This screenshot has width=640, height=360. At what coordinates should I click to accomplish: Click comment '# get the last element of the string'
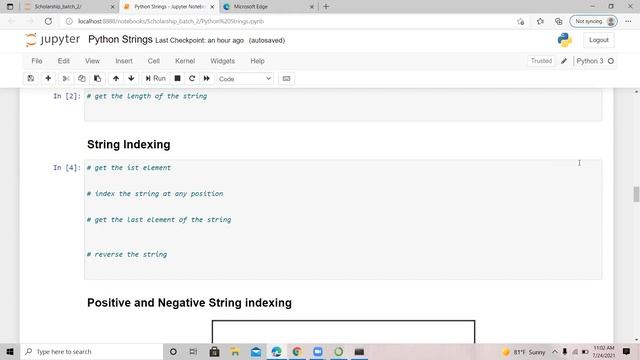(x=159, y=220)
